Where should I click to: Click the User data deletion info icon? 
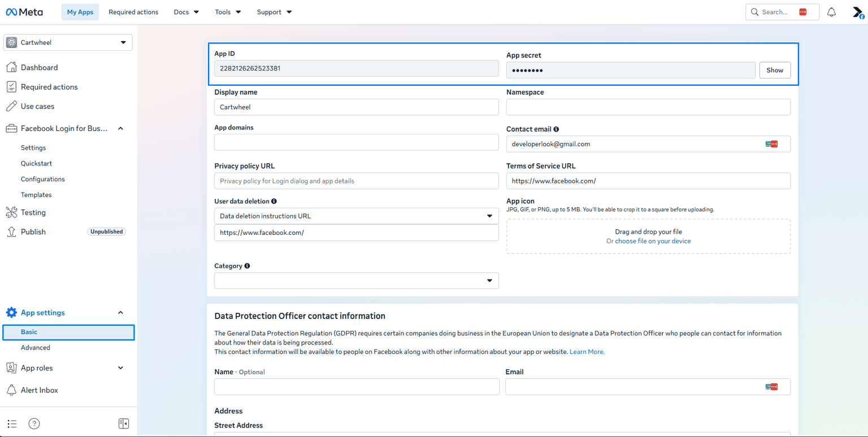pos(274,201)
